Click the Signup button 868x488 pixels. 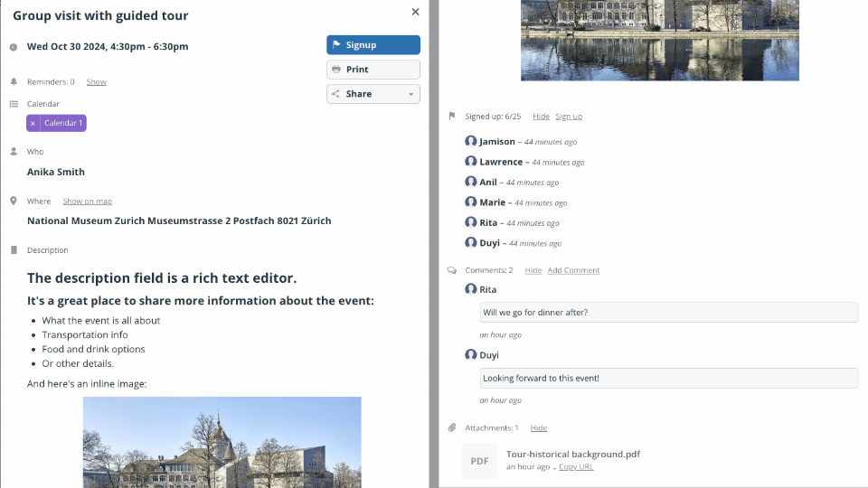pos(373,45)
